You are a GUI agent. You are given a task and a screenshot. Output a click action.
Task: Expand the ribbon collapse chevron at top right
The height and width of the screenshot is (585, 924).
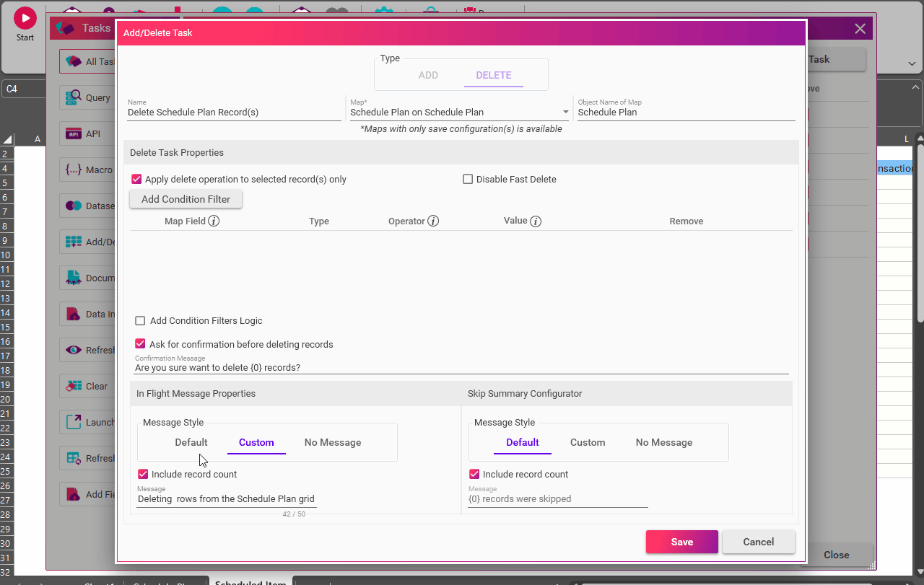tap(912, 63)
